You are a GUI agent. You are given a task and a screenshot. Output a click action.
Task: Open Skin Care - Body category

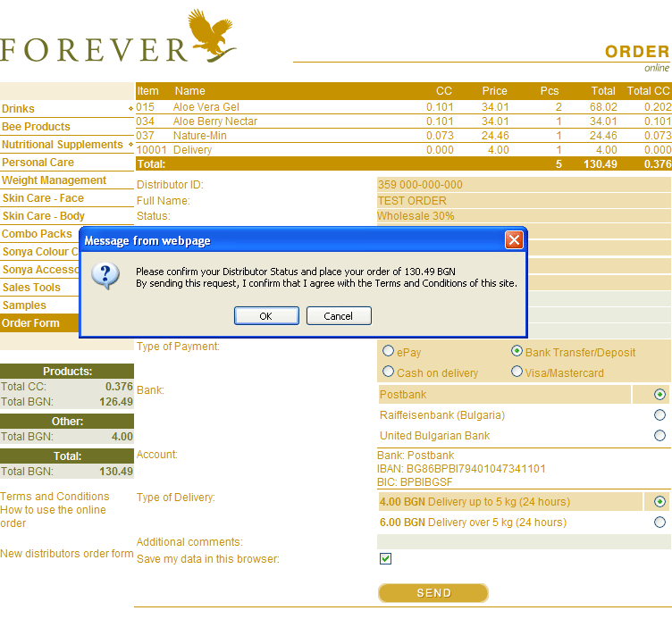tap(43, 216)
